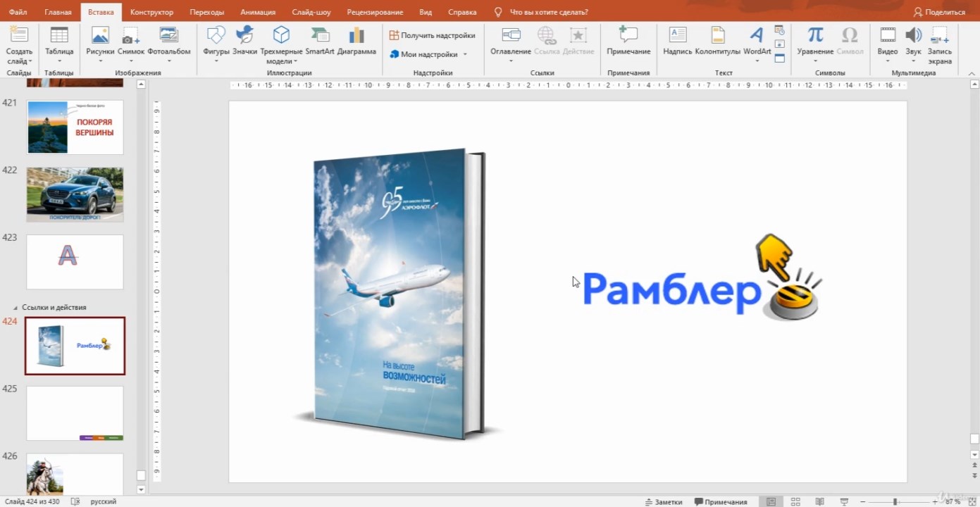Open the Файл tab

18,12
